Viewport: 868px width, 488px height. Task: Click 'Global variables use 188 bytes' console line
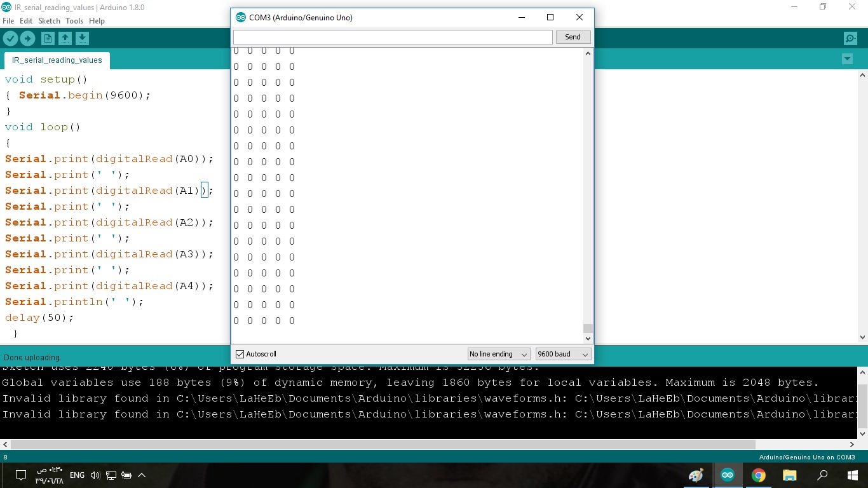click(x=410, y=383)
